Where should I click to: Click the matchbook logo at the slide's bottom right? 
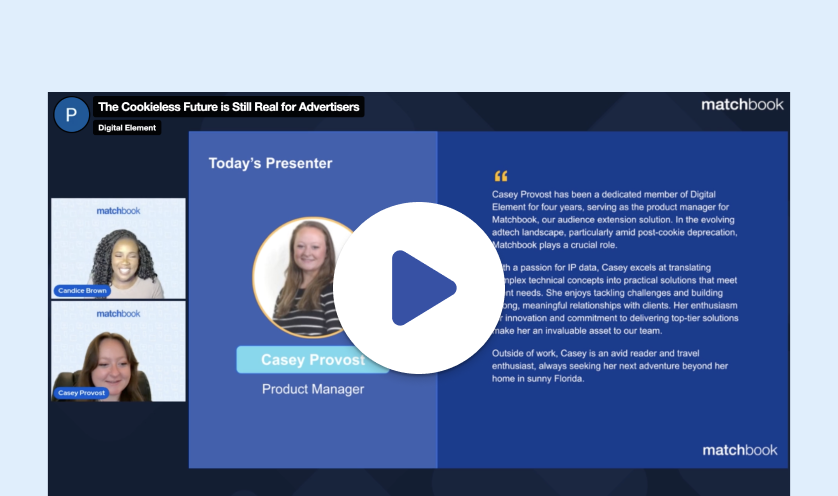tap(740, 450)
